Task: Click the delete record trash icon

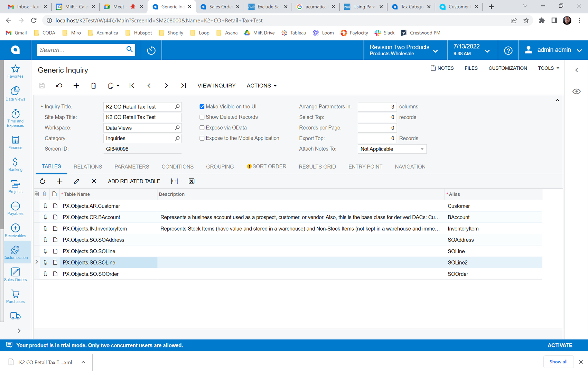Action: coord(93,86)
